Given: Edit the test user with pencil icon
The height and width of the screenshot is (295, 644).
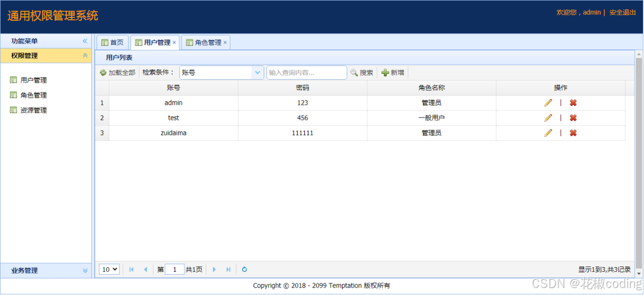Looking at the screenshot, I should coord(548,118).
